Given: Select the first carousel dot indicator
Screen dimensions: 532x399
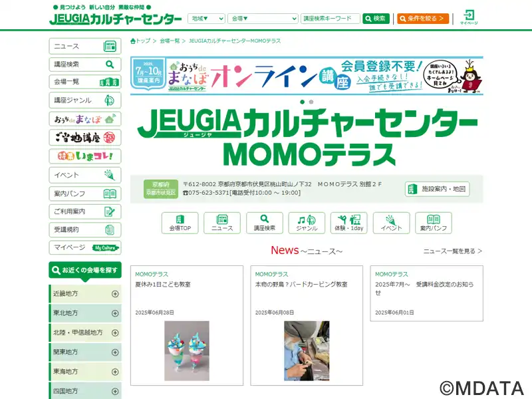Looking at the screenshot, I should tap(303, 102).
